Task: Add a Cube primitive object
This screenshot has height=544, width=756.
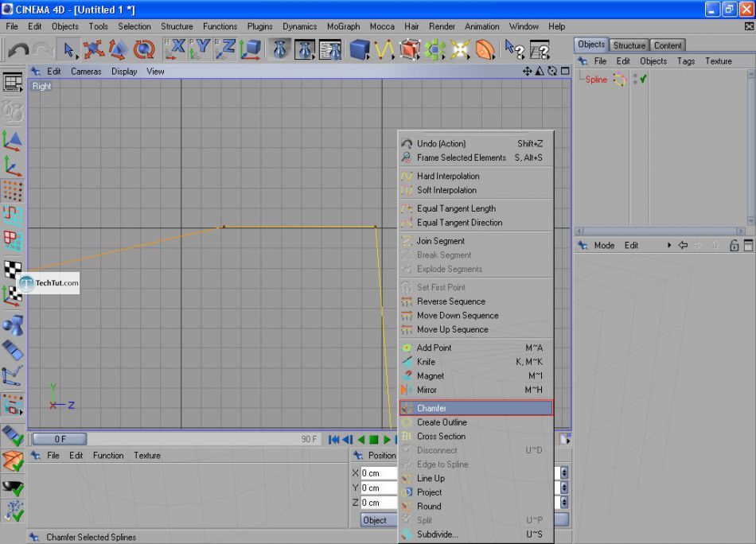Action: (359, 49)
